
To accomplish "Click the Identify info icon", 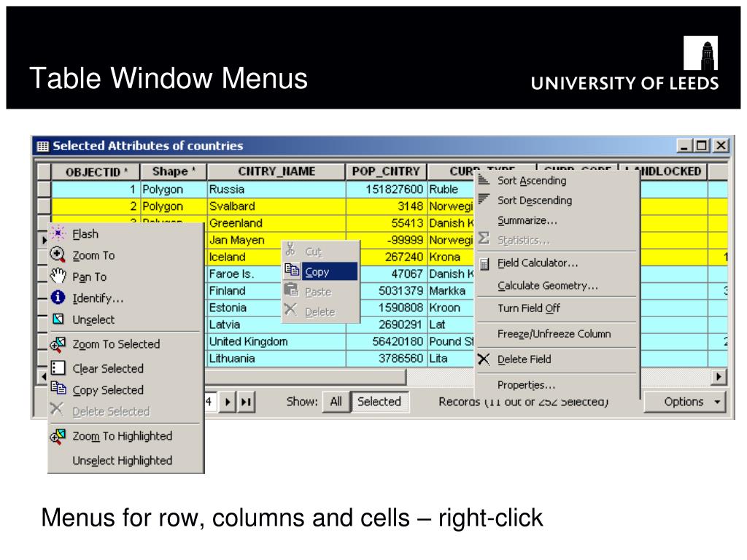I will click(58, 297).
